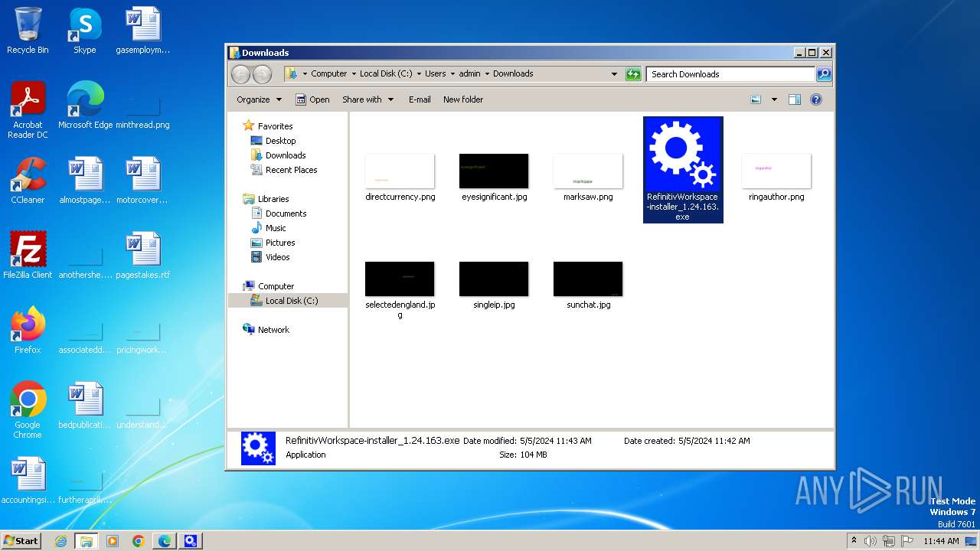
Task: Click the volume speaker tray icon
Action: (x=871, y=541)
